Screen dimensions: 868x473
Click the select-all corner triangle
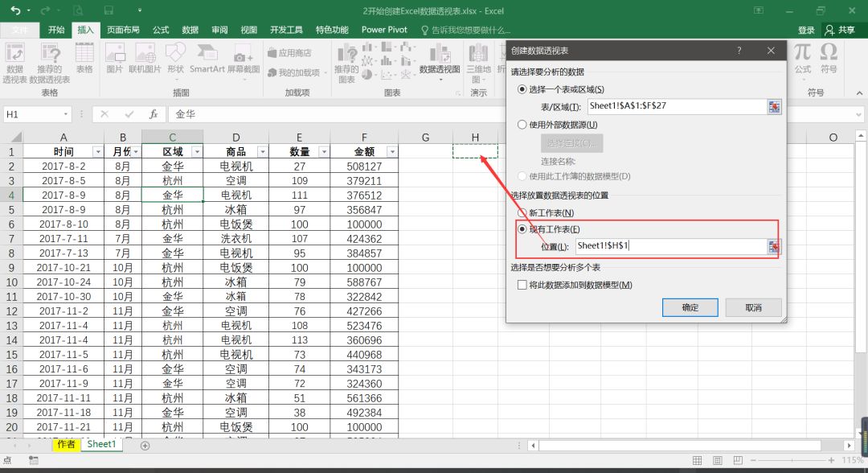click(16, 138)
